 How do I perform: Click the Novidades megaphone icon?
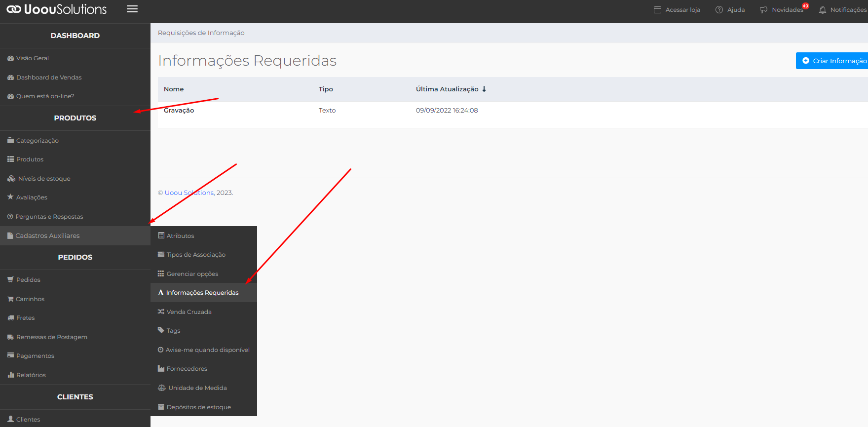click(763, 10)
